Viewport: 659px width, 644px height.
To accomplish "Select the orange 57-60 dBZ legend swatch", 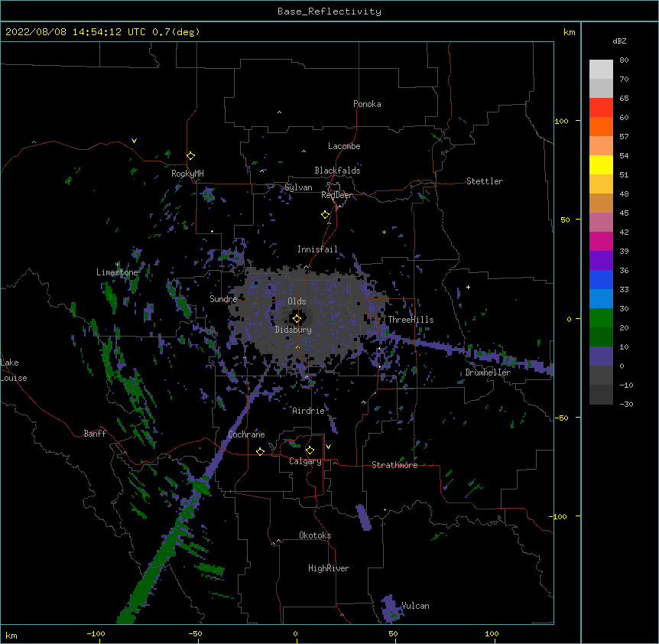I will [601, 126].
